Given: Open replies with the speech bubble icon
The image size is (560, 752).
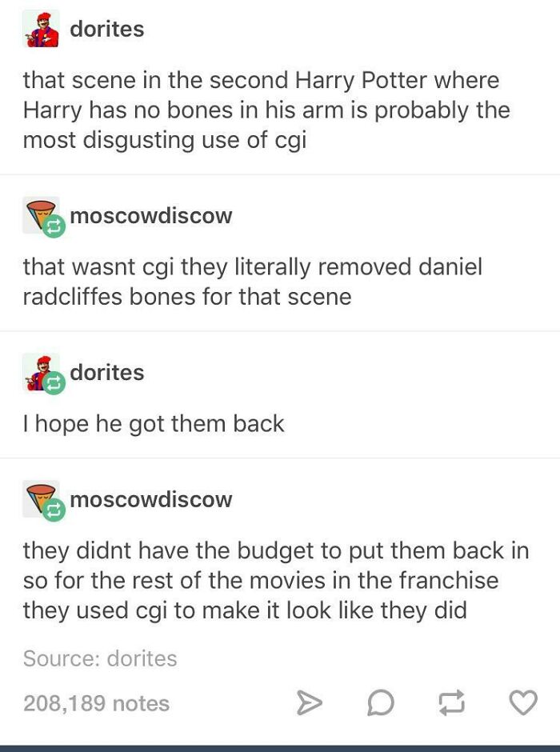Looking at the screenshot, I should click(x=381, y=703).
